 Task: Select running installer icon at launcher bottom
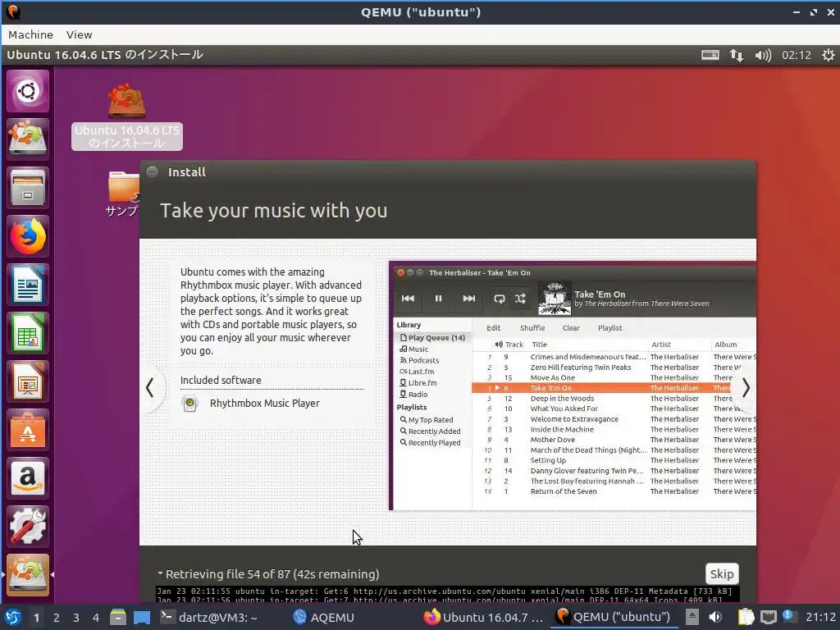pos(28,575)
